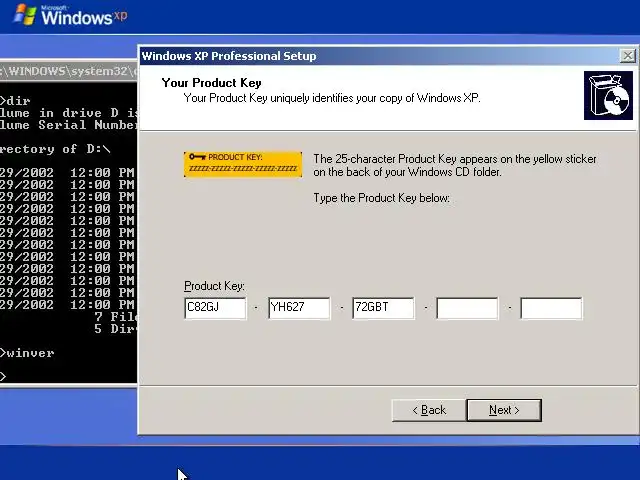This screenshot has height=480, width=640.
Task: Click the empty fifth product key field
Action: click(x=551, y=308)
